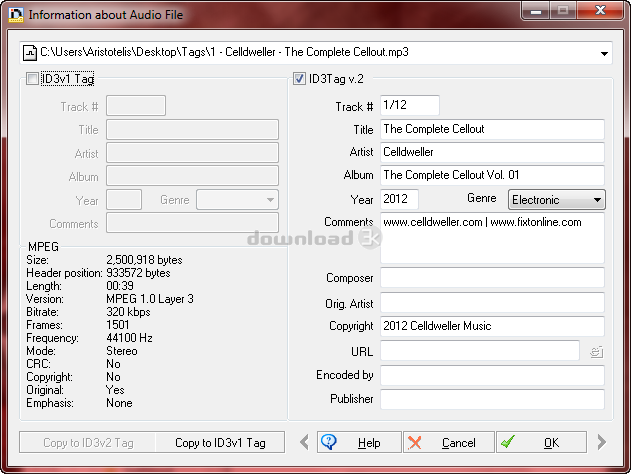
Task: Confirm changes with the OK button
Action: pyautogui.click(x=541, y=442)
